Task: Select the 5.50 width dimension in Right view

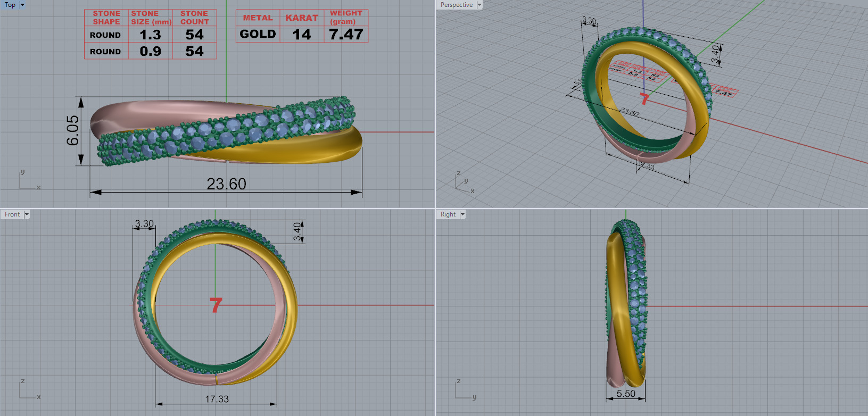Action: click(x=626, y=394)
